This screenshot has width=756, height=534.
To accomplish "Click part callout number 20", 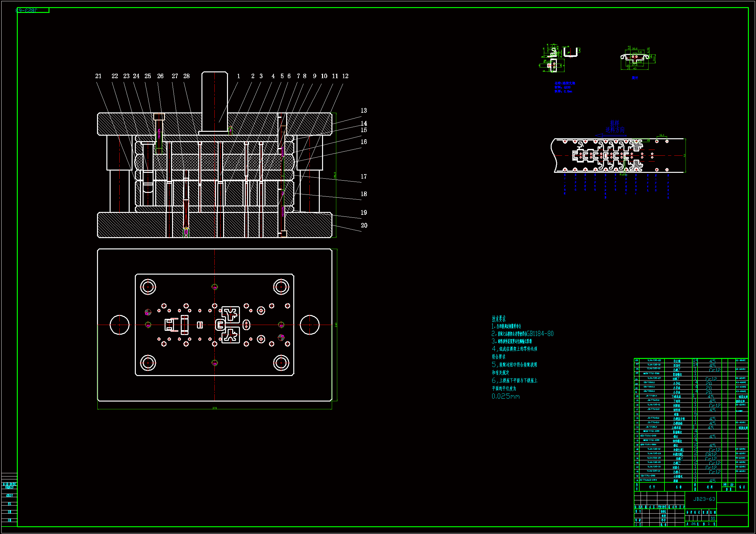I will 364,225.
